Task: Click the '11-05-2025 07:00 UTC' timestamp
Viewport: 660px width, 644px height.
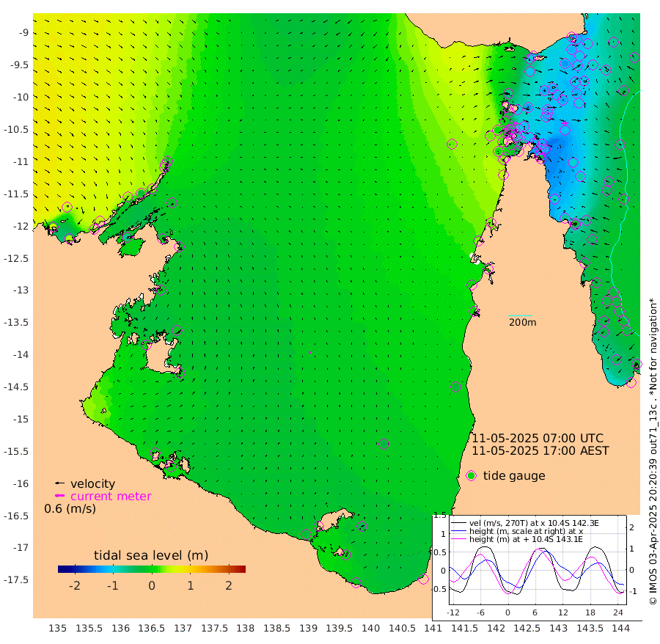Action: coord(538,438)
